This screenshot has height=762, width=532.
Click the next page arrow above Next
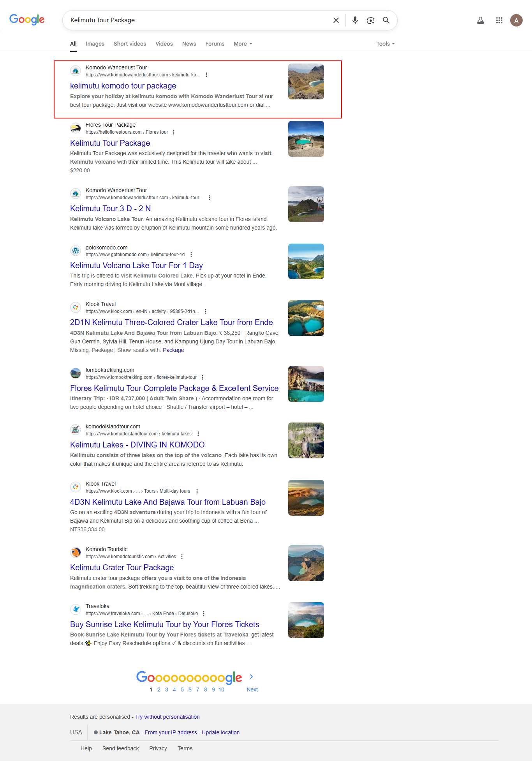coord(252,677)
